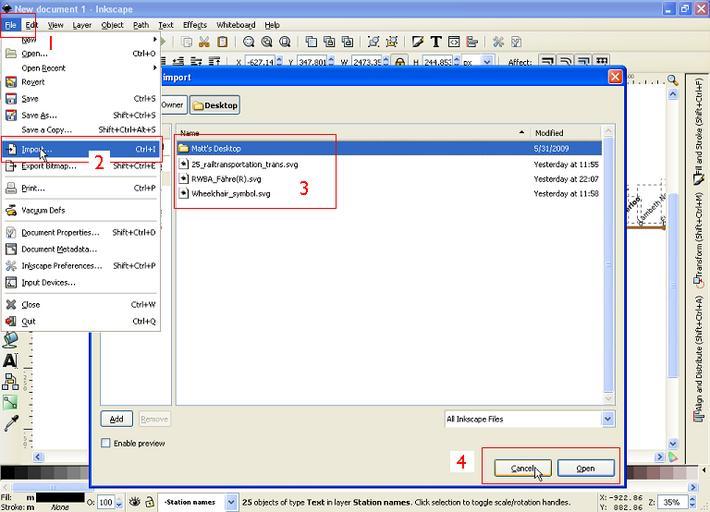Adjust the opacity value stepper arrows
Image resolution: width=710 pixels, height=512 pixels.
click(119, 502)
